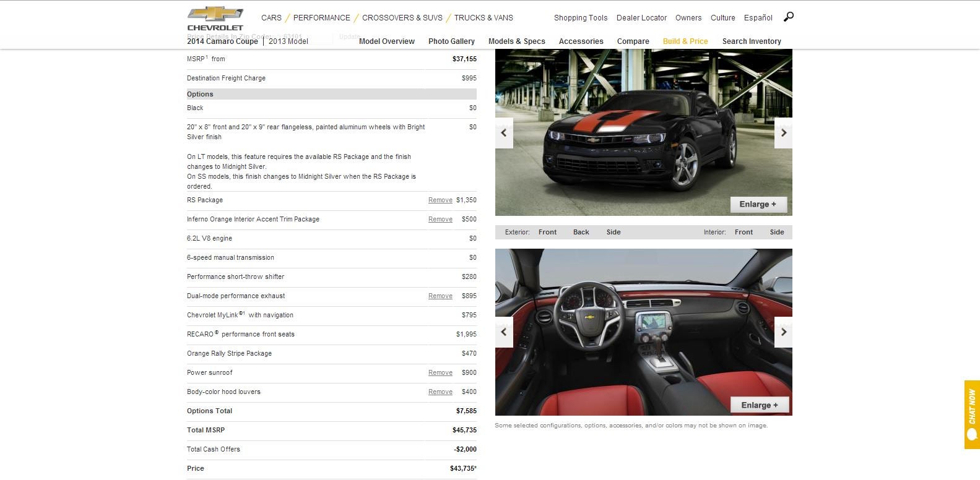
Task: Click the red interior dashboard photo
Action: point(644,332)
